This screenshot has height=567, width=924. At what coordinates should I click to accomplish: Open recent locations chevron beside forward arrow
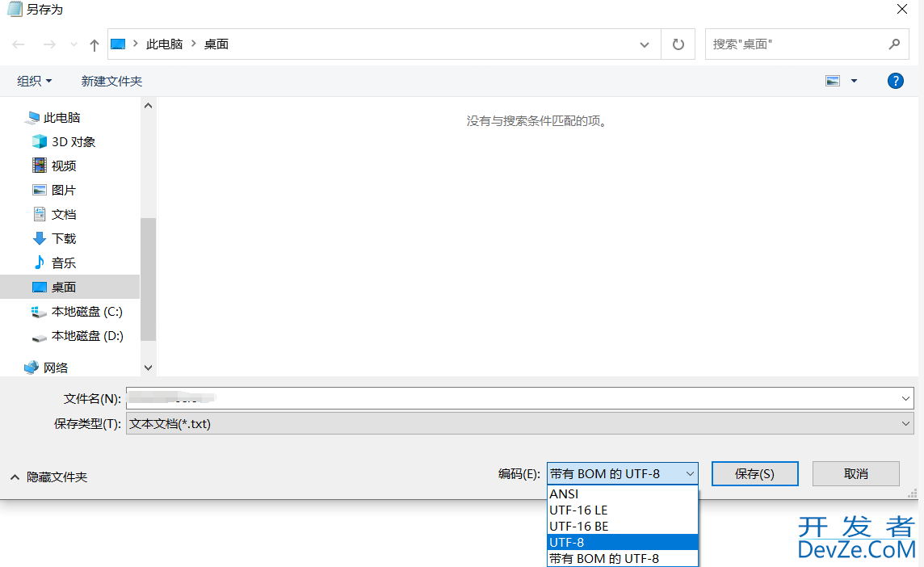(x=73, y=44)
